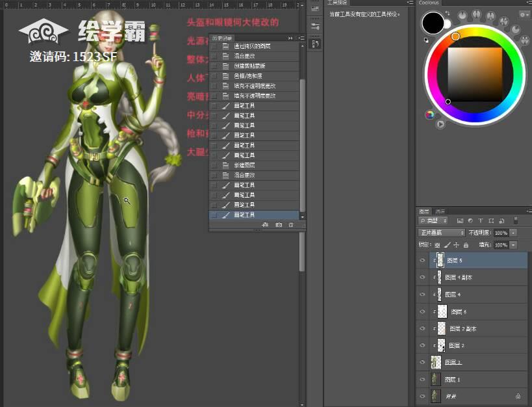The height and width of the screenshot is (407, 532).
Task: Switch to the 图层 tab
Action: (x=424, y=211)
